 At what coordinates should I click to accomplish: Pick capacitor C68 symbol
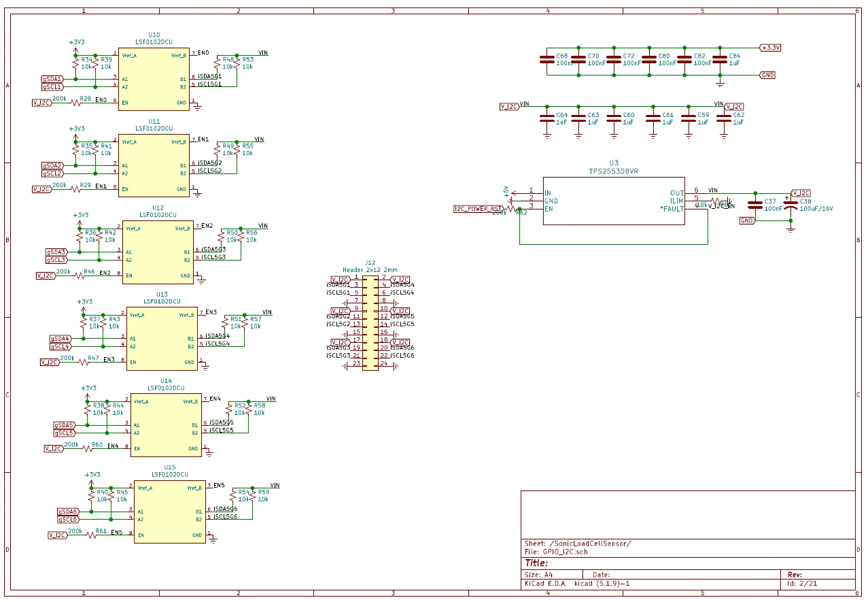pos(546,59)
